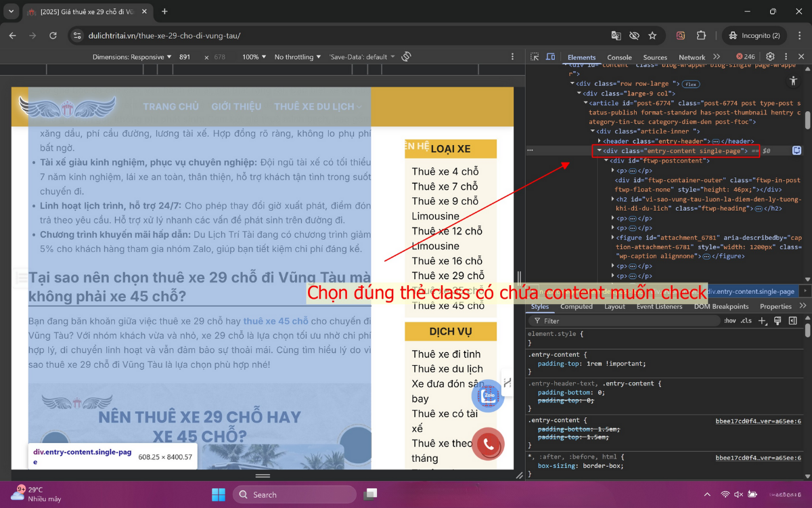Toggle the .cls element classes editor
The image size is (812, 508).
pos(746,320)
